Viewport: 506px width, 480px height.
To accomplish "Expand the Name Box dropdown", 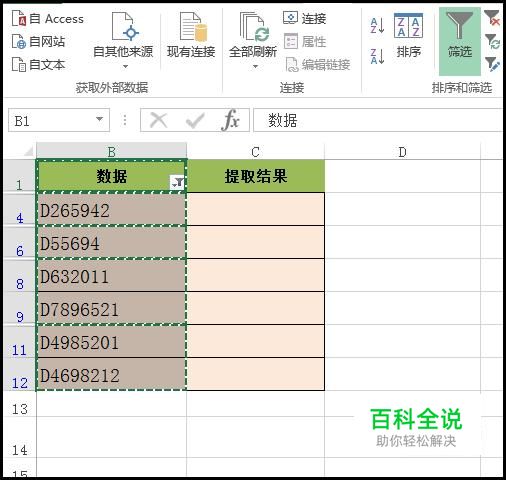I will 99,119.
